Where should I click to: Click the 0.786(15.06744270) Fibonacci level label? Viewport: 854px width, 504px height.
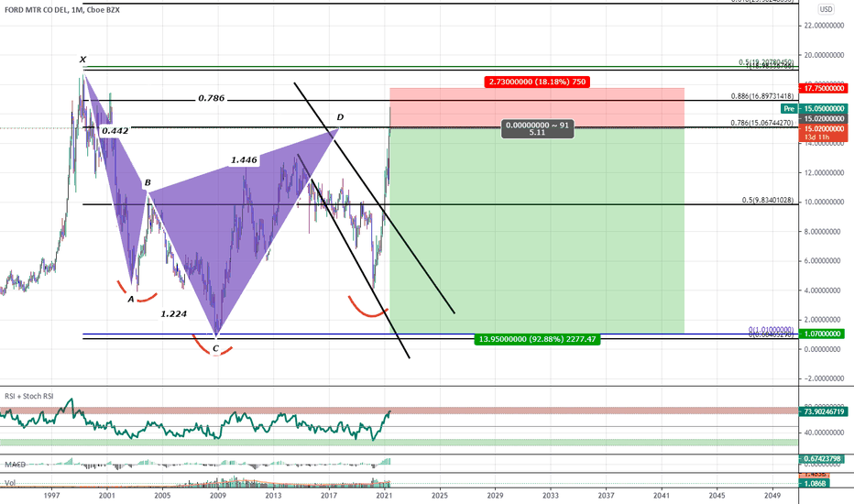(762, 123)
